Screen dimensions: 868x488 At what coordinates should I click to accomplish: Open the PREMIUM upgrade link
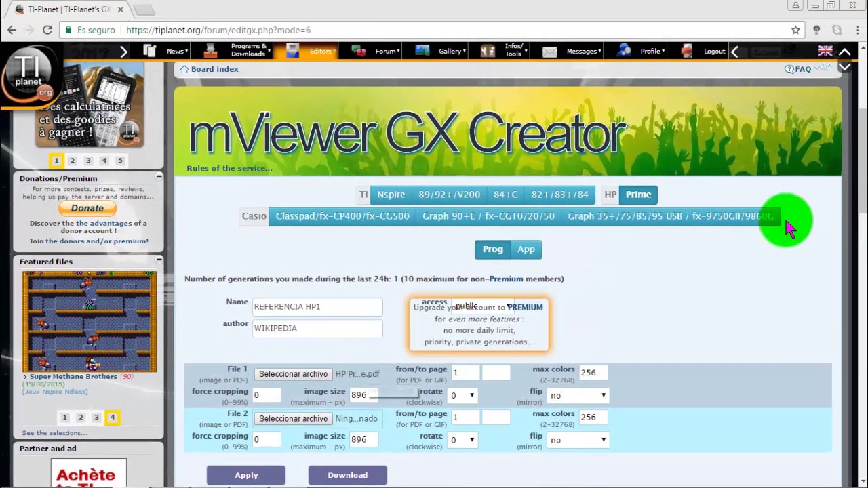(525, 307)
